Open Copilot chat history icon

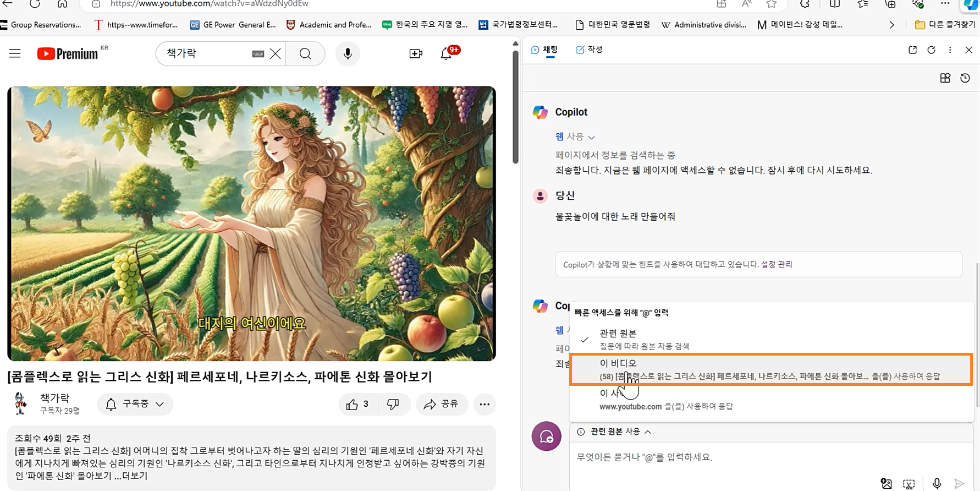pyautogui.click(x=965, y=78)
